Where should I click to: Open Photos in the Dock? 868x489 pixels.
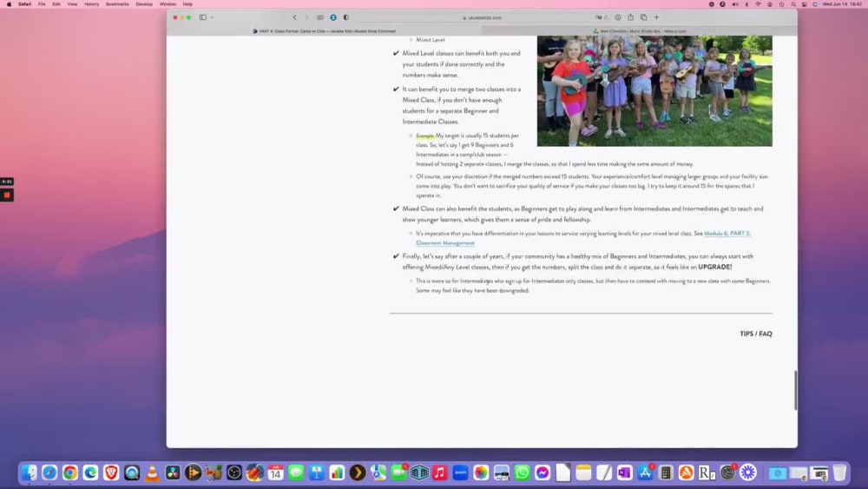pyautogui.click(x=481, y=472)
